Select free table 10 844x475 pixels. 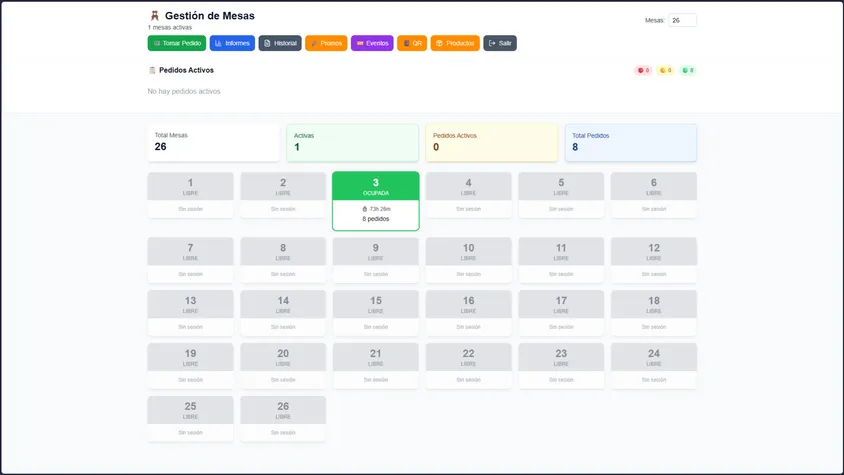[468, 260]
